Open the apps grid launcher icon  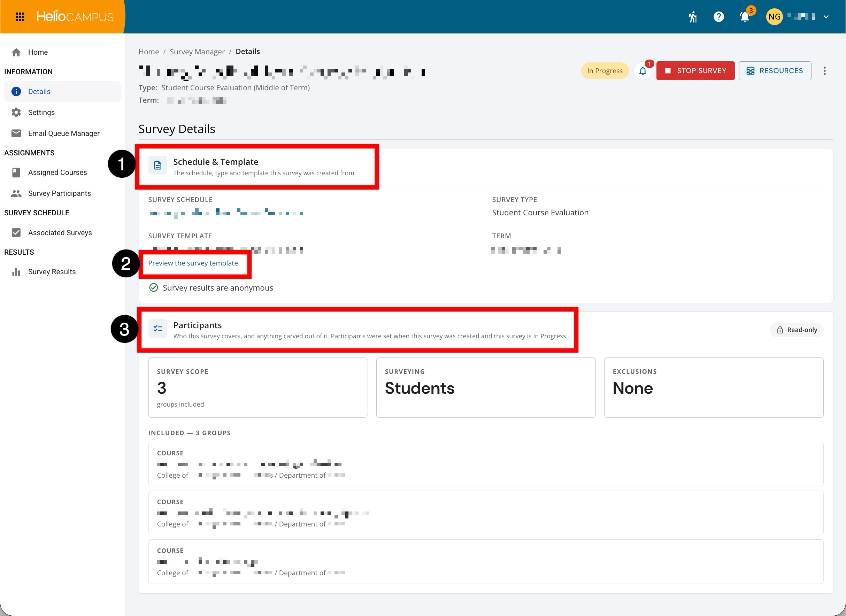click(20, 17)
